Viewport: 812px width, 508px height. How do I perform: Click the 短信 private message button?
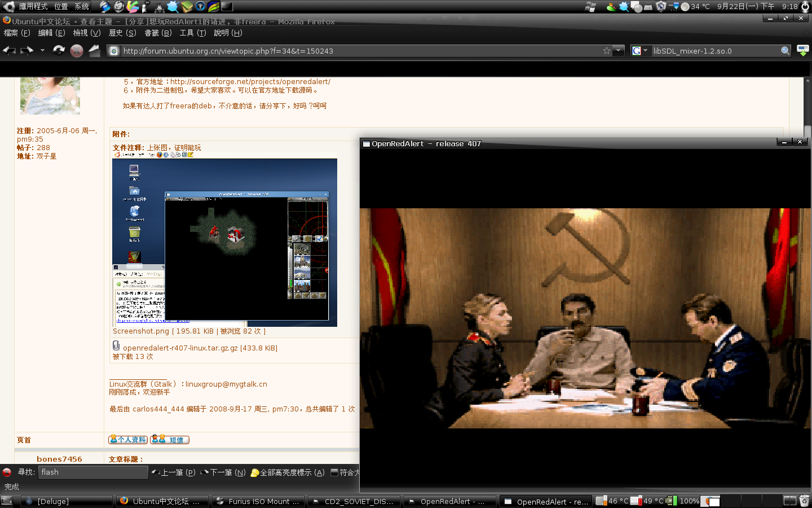tap(170, 440)
